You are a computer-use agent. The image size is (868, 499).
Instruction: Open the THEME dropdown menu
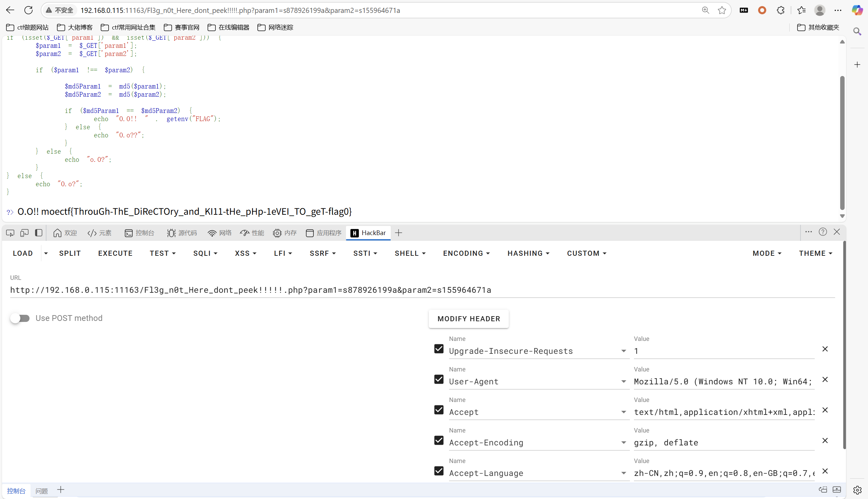pyautogui.click(x=815, y=253)
